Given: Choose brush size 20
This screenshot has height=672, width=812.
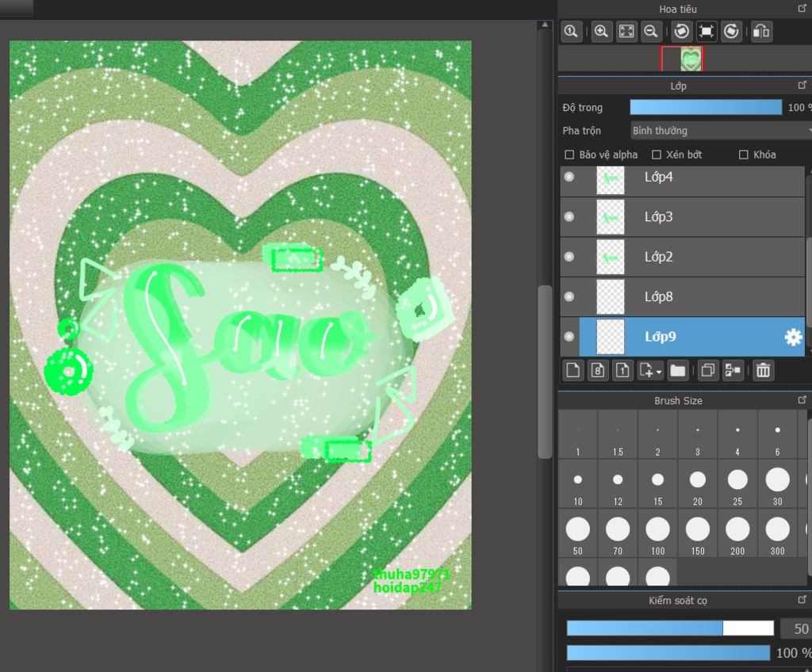Looking at the screenshot, I should (698, 485).
